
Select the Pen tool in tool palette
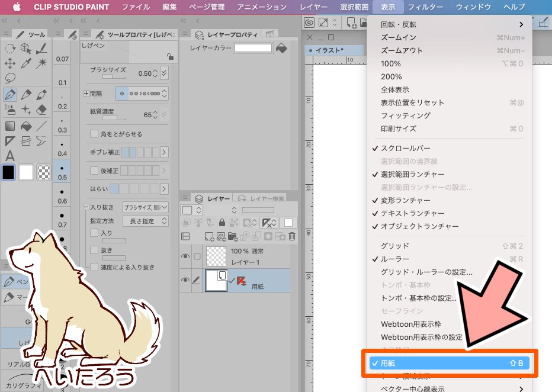(10, 95)
